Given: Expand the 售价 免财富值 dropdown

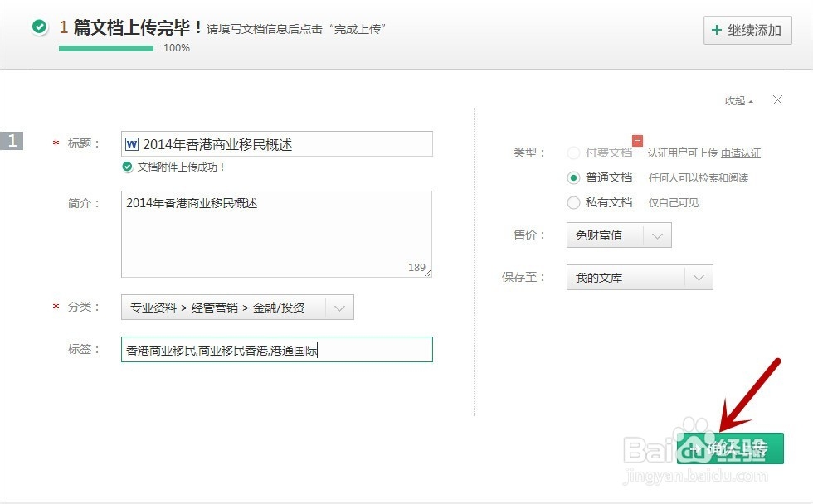Looking at the screenshot, I should [x=657, y=235].
